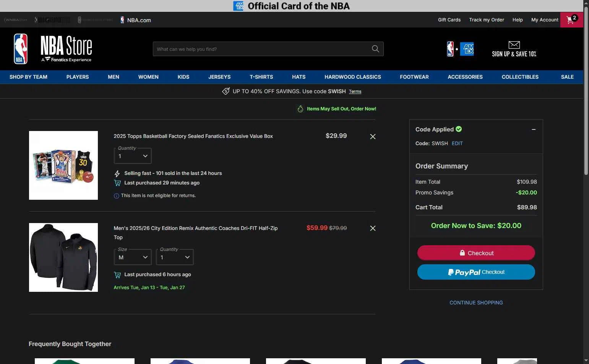Viewport: 589px width, 364px height.
Task: Click the green Code Applied checkmark
Action: coord(459,129)
